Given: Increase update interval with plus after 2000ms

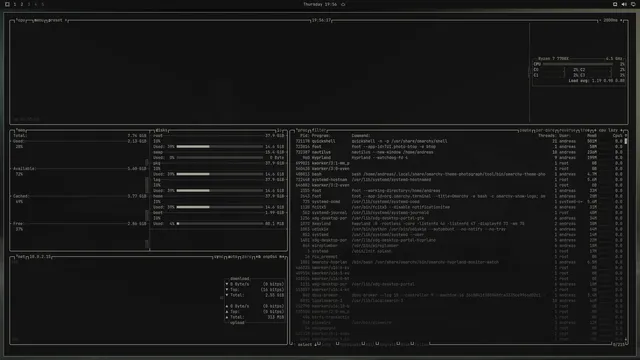Looking at the screenshot, I should (x=621, y=20).
